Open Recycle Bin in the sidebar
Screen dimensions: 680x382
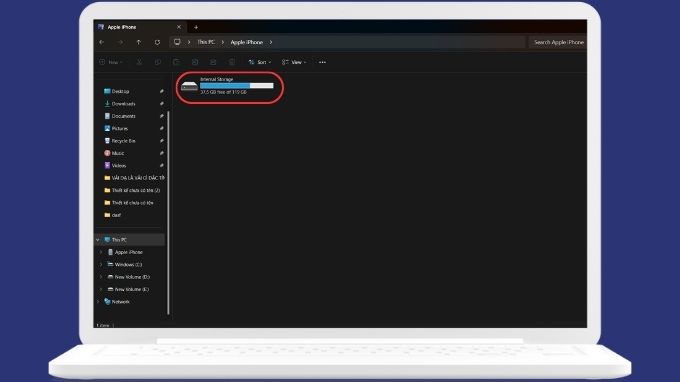click(x=123, y=141)
